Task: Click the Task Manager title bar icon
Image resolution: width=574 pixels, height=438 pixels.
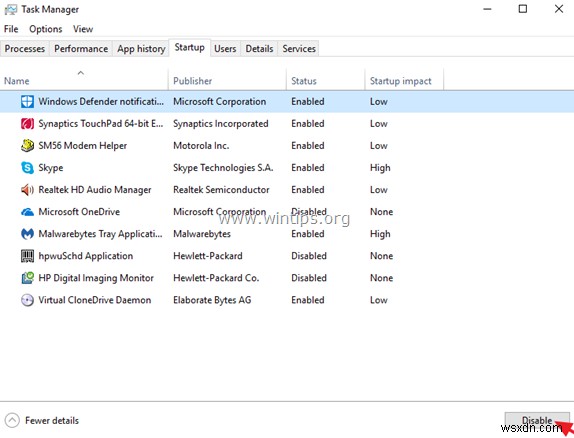Action: pyautogui.click(x=10, y=10)
